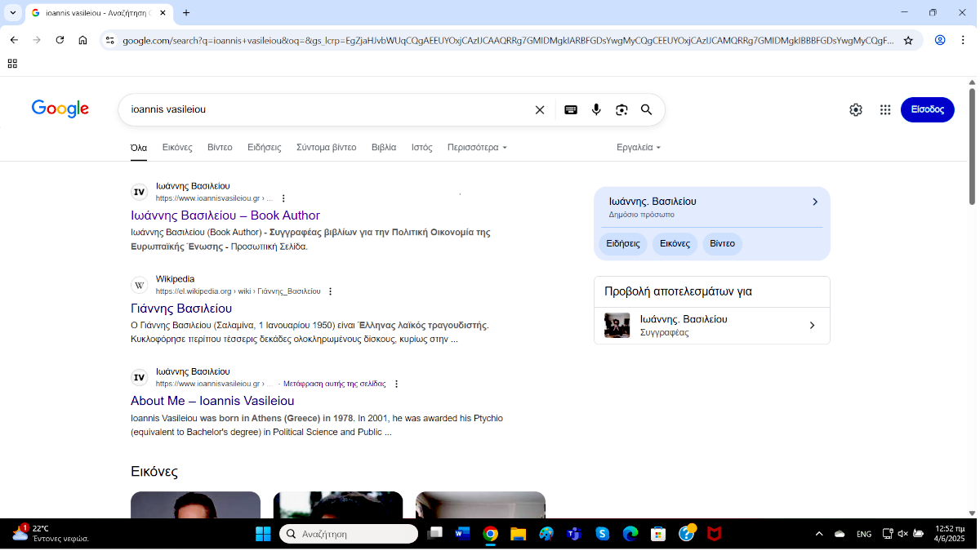This screenshot has height=551, width=980.
Task: Expand the Ιωάννης. Βασιλείου public figure panel
Action: tap(712, 207)
